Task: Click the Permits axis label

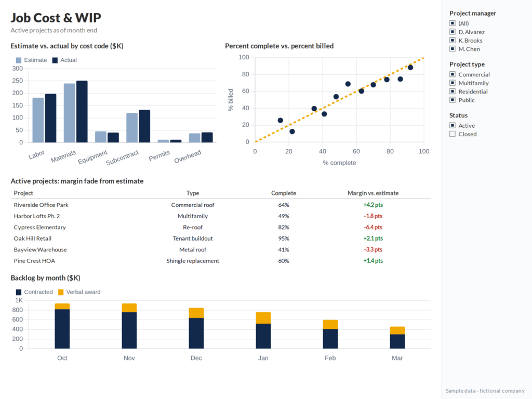Action: [x=159, y=156]
